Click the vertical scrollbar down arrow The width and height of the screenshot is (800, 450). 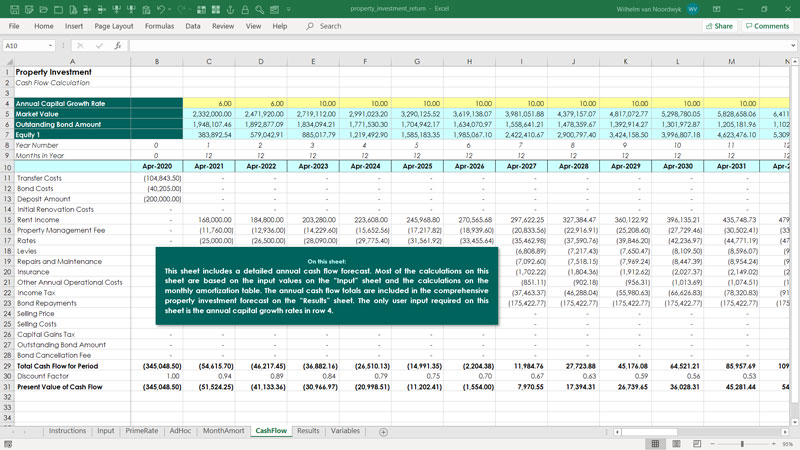pyautogui.click(x=795, y=422)
